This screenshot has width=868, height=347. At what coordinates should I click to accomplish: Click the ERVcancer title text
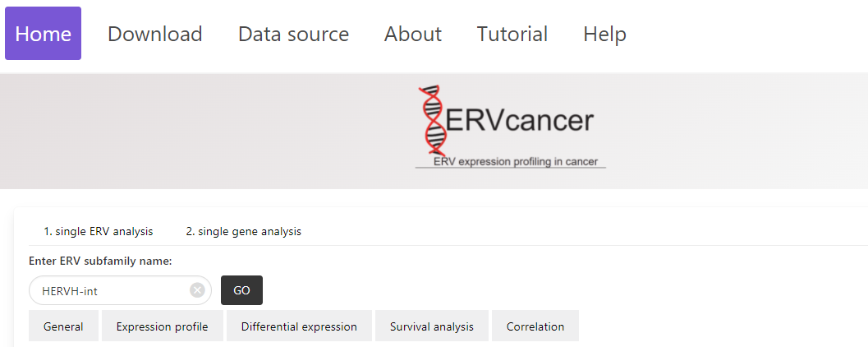pos(519,120)
